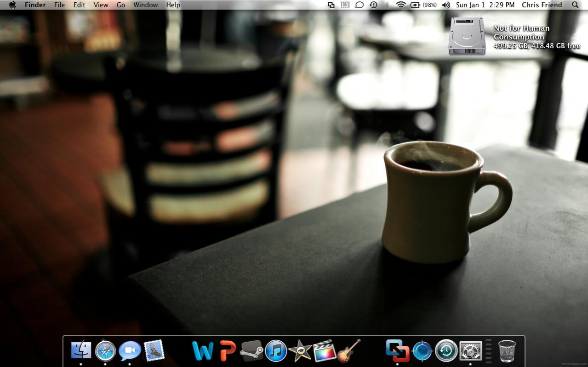Screen dimensions: 588x367
Task: Click the Sun Jan 1 2:29 PM clock
Action: click(485, 5)
